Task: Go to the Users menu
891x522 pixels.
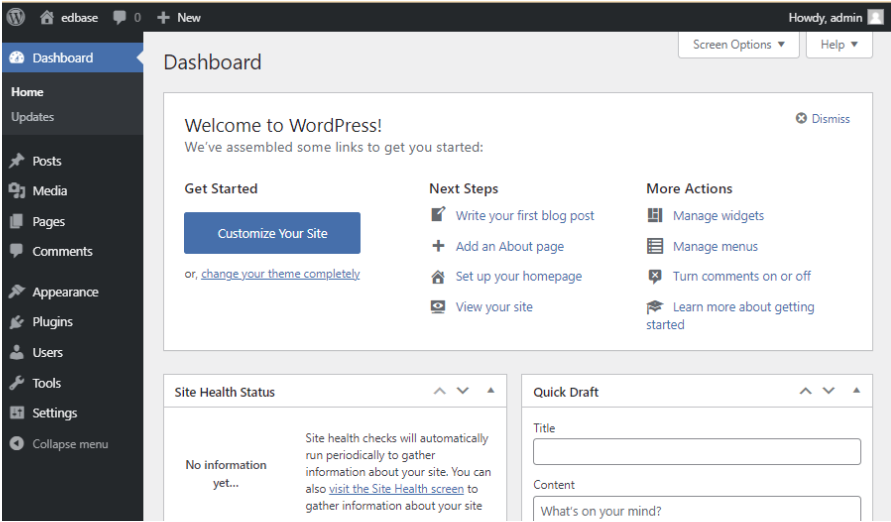Action: (x=47, y=352)
